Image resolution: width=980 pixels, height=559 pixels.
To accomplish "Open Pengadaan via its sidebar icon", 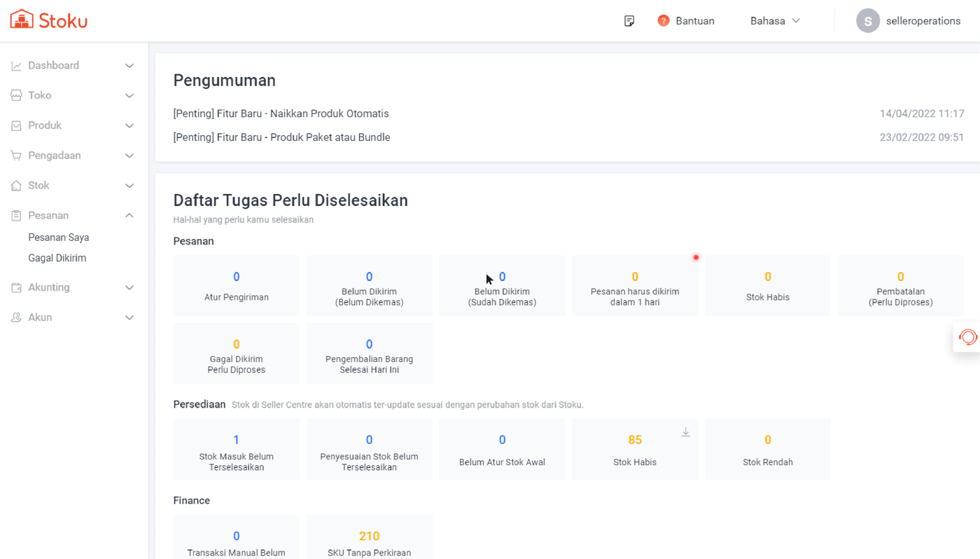I will click(15, 155).
